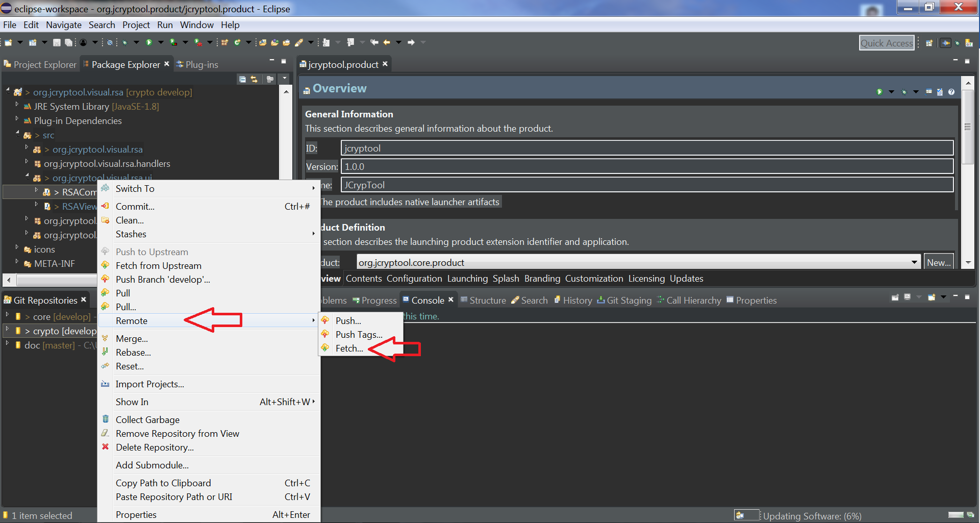Close the jcryptool.product editor tab
Viewport: 980px width, 523px height.
tap(385, 64)
